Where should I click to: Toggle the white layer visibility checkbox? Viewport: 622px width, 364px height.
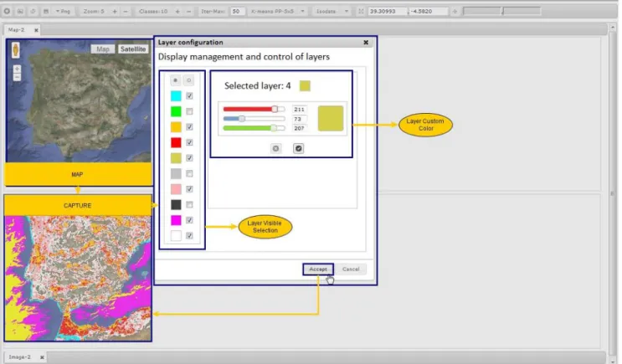190,235
